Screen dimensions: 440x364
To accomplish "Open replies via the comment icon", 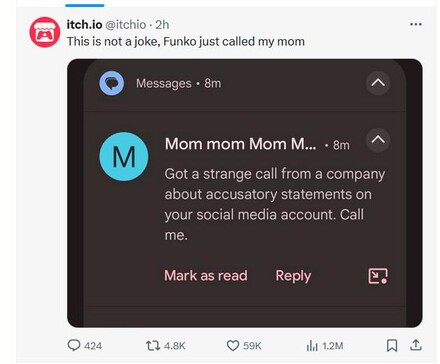I will (74, 345).
